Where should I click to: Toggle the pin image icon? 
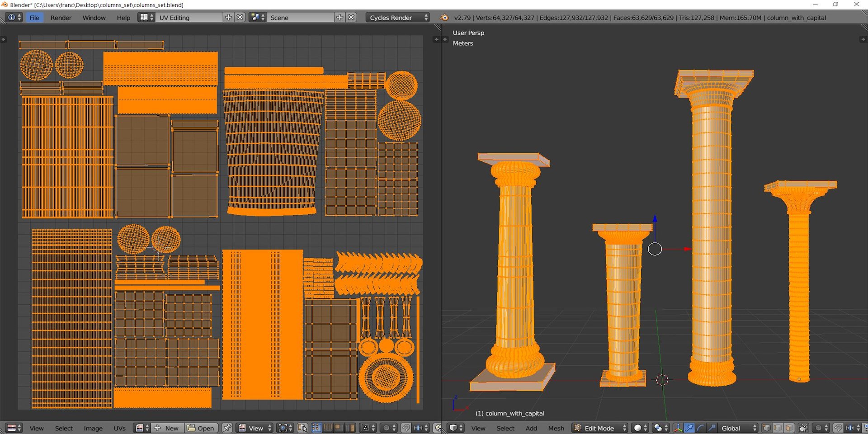click(227, 428)
